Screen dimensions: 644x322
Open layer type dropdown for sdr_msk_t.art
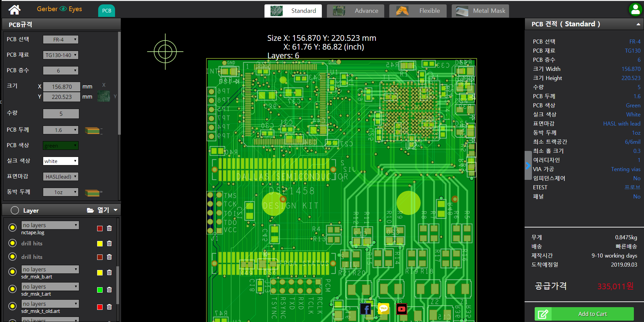(50, 287)
